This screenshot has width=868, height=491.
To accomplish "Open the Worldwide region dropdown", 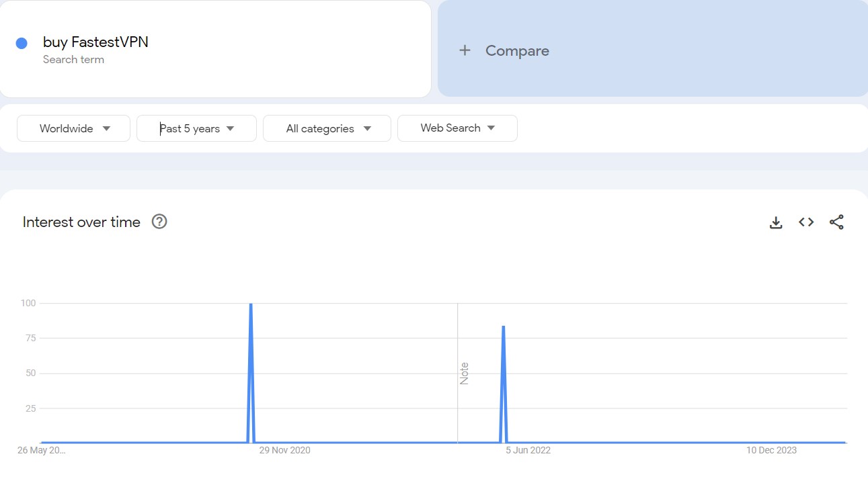I will (73, 128).
